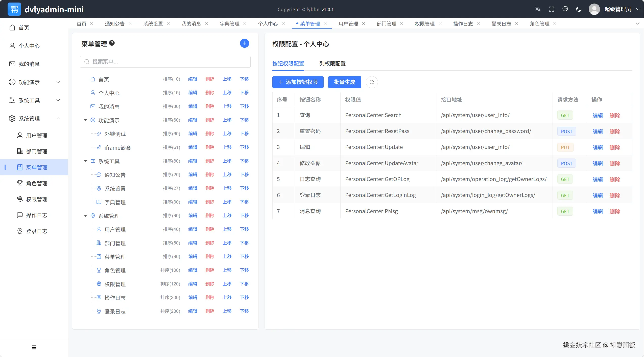The width and height of the screenshot is (644, 357).
Task: Toggle dark mode moon icon
Action: point(579,9)
